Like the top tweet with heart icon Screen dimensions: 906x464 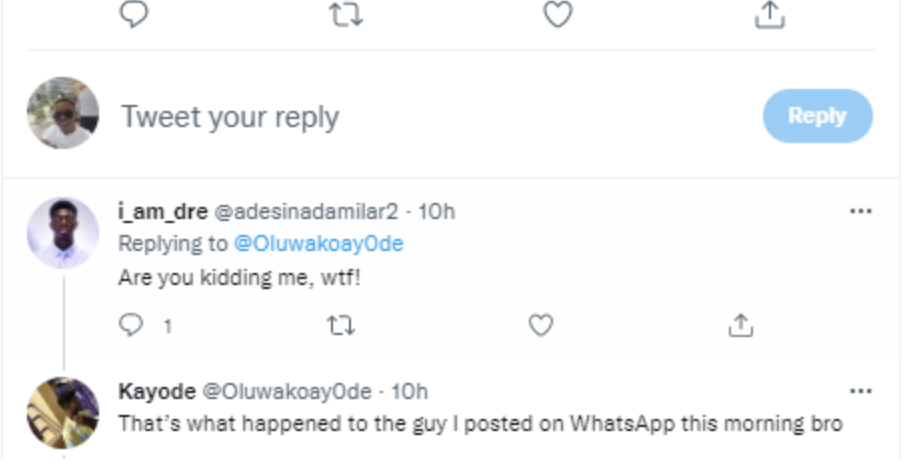[x=557, y=14]
